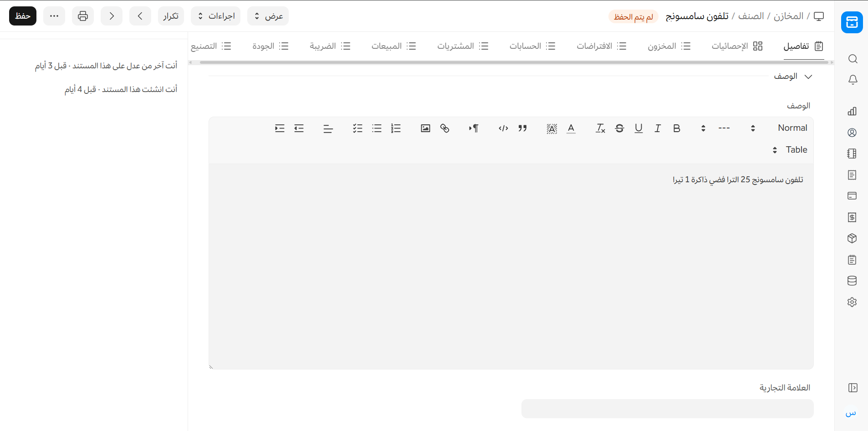Screen dimensions: 868x431
Task: Switch to the المبيعات tab
Action: coord(393,46)
